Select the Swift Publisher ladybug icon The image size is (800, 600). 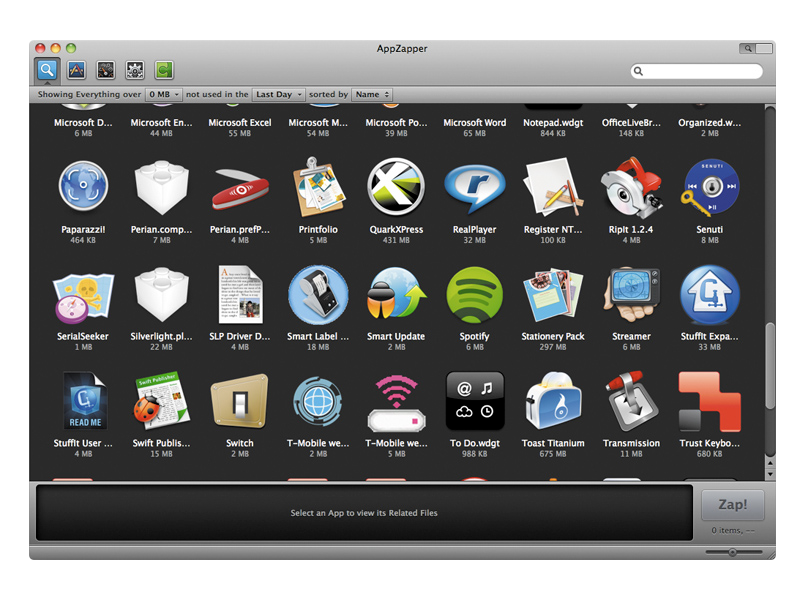161,401
